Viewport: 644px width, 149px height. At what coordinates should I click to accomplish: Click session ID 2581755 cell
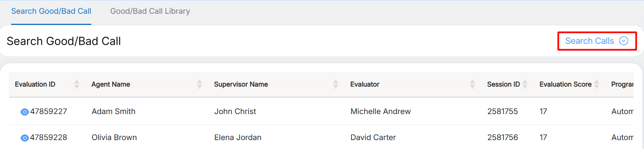502,111
